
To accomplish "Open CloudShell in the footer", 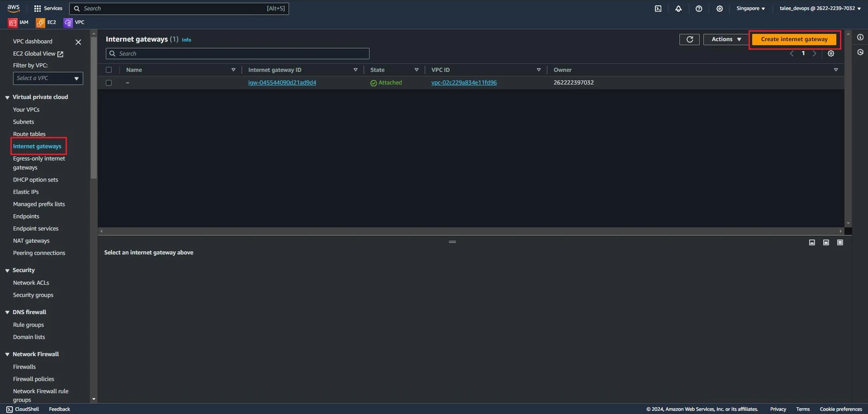I will pos(23,409).
